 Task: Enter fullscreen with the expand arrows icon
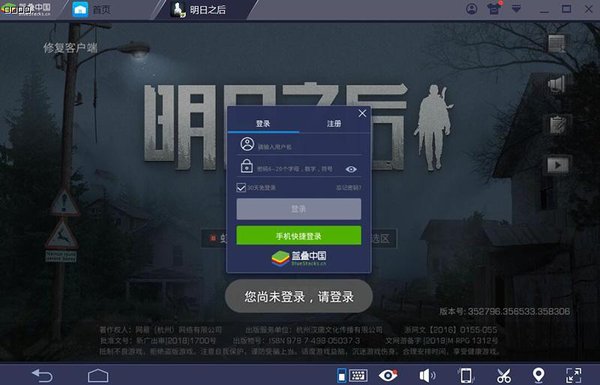pos(574,375)
